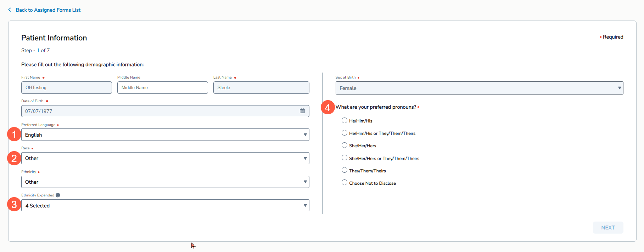
Task: Choose the 'Choose Not to Disclose' option
Action: coord(344,183)
